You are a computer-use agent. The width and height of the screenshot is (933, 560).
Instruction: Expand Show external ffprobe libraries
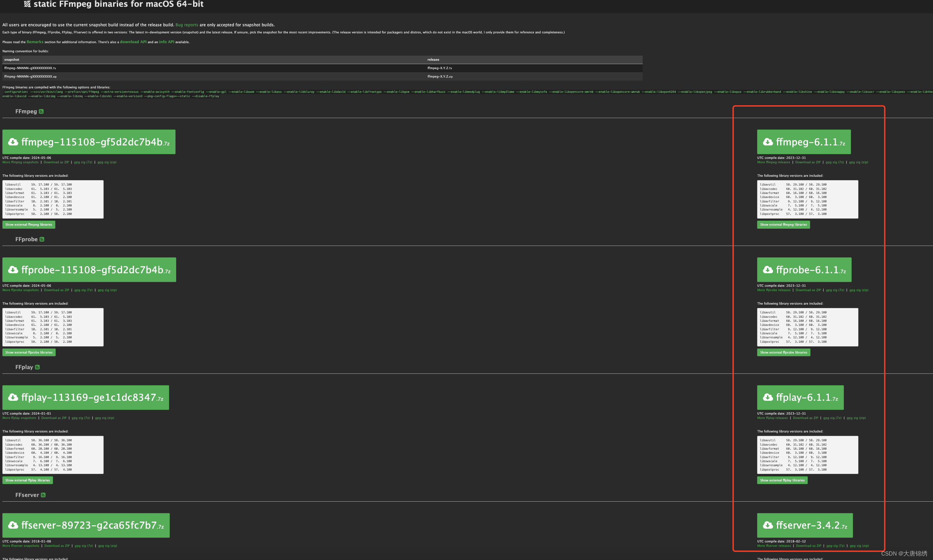[x=29, y=352]
